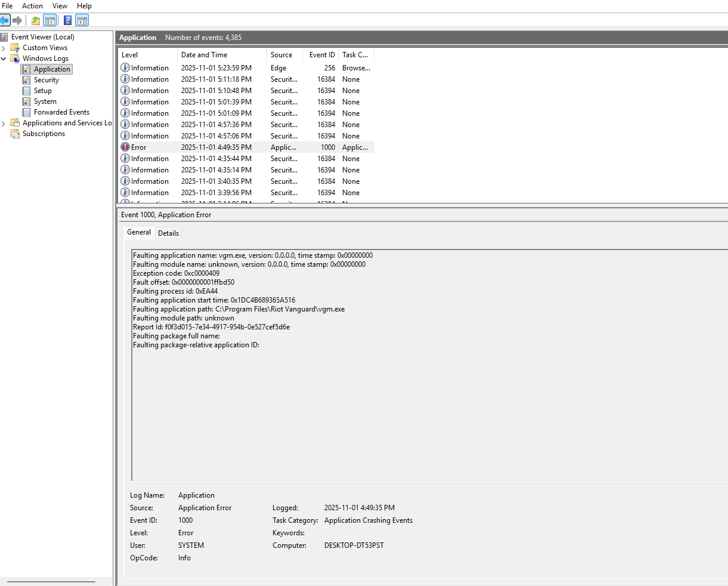Click the Computer value DESKTOP-DT53PST
This screenshot has height=586, width=728.
354,545
